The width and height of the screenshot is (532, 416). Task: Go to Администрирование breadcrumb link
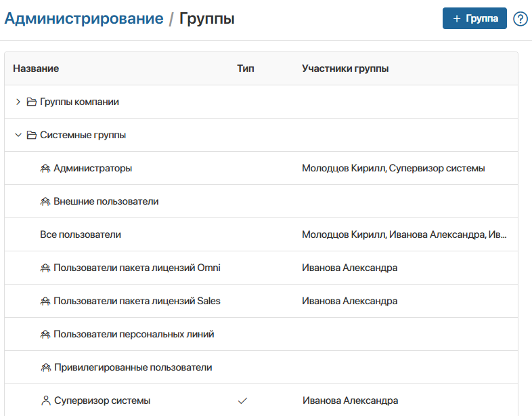[84, 18]
